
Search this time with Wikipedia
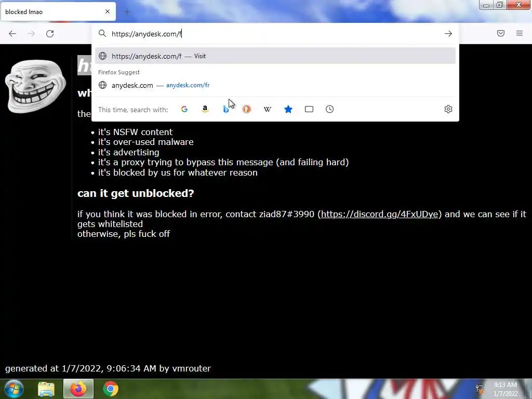point(268,109)
